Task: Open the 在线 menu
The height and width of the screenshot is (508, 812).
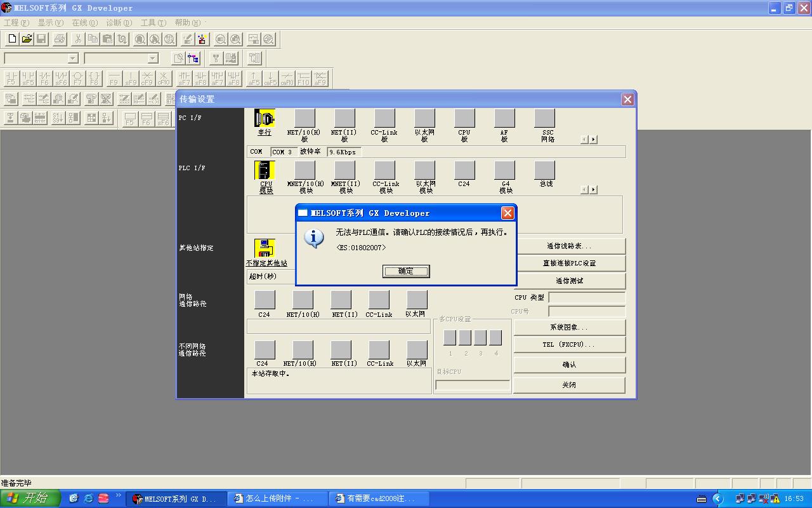Action: 84,23
